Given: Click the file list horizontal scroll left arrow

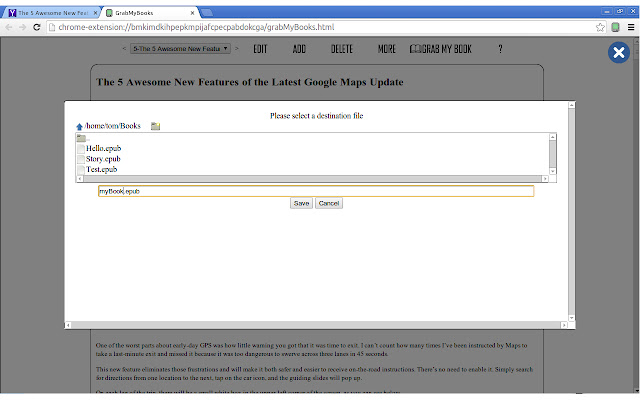Looking at the screenshot, I should pyautogui.click(x=80, y=179).
